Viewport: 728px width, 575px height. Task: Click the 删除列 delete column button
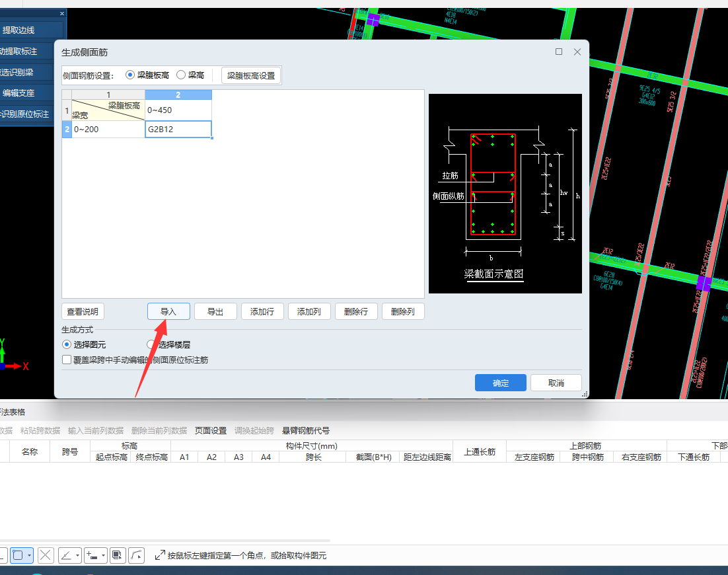(x=403, y=311)
